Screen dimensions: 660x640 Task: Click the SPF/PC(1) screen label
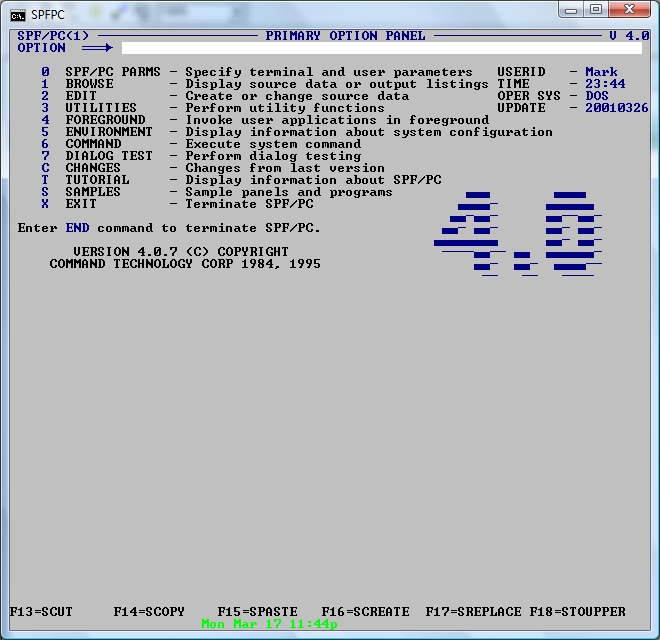coord(53,36)
